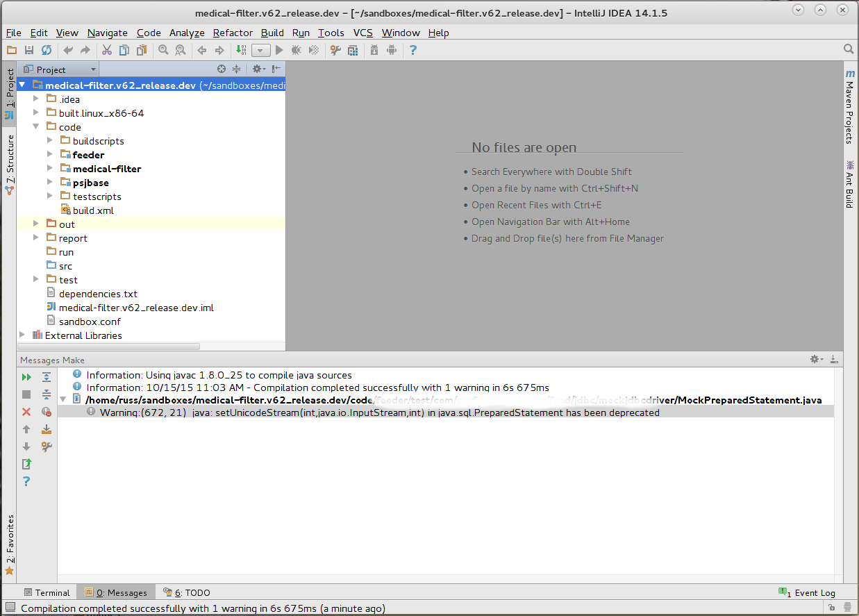Open the Maven Projects side panel
Screen dimensions: 859x616
[850, 106]
